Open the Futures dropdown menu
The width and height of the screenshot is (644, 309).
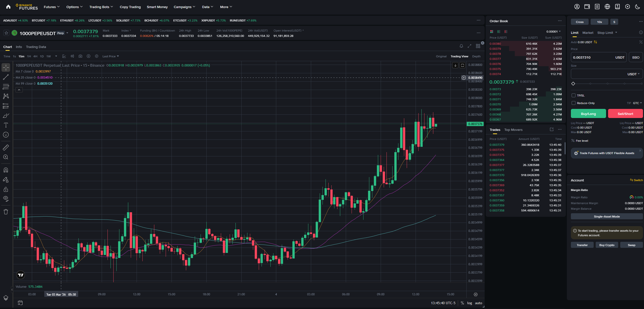[x=52, y=7]
